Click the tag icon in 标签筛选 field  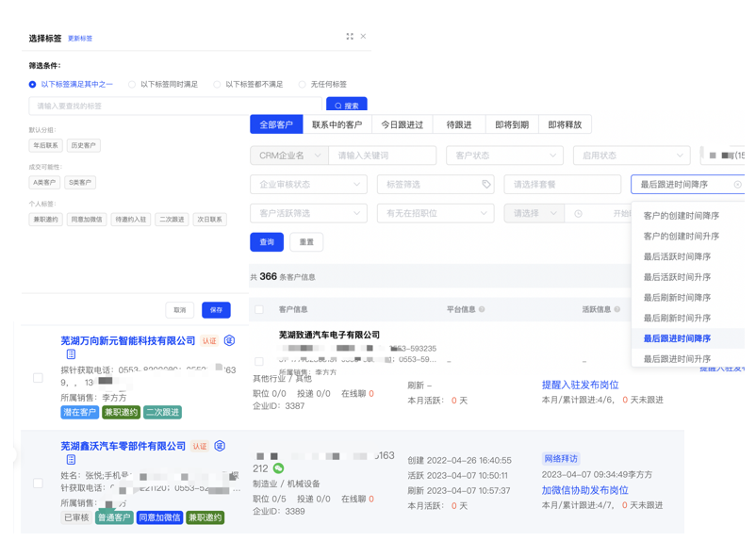(x=486, y=185)
